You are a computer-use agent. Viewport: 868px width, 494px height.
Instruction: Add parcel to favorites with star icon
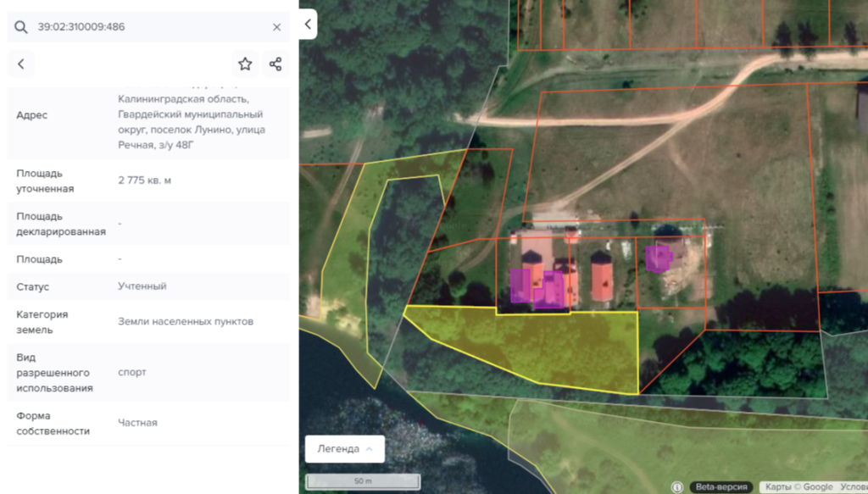(245, 64)
